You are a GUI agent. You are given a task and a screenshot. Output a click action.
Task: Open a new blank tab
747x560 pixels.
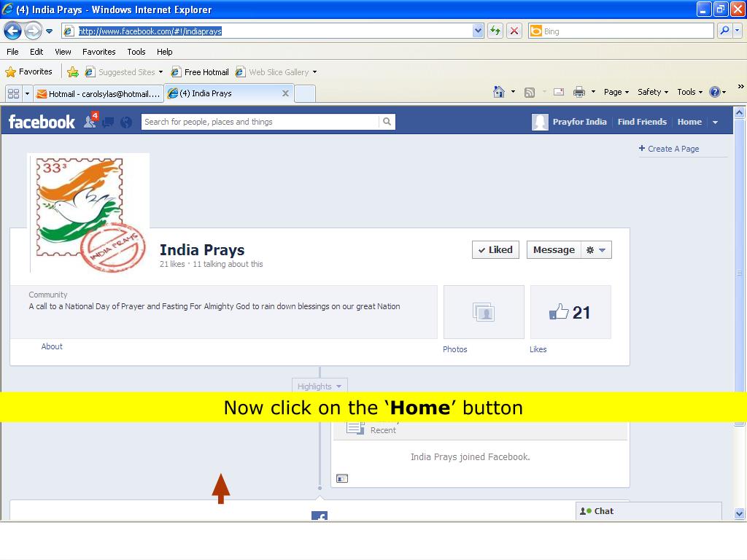(305, 93)
